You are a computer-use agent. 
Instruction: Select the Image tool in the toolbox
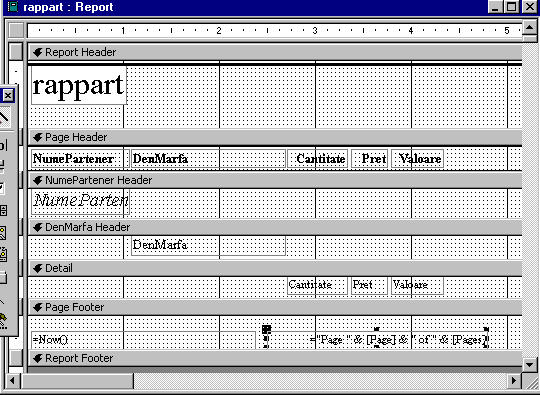[x=3, y=233]
